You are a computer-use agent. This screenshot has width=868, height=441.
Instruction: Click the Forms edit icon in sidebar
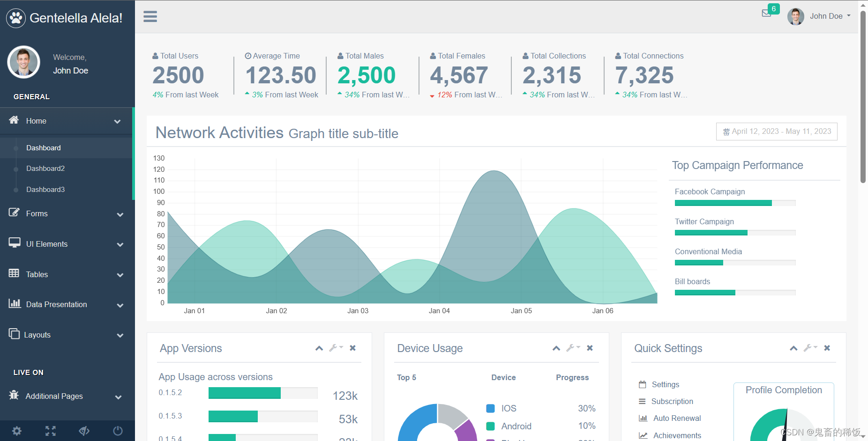(14, 213)
